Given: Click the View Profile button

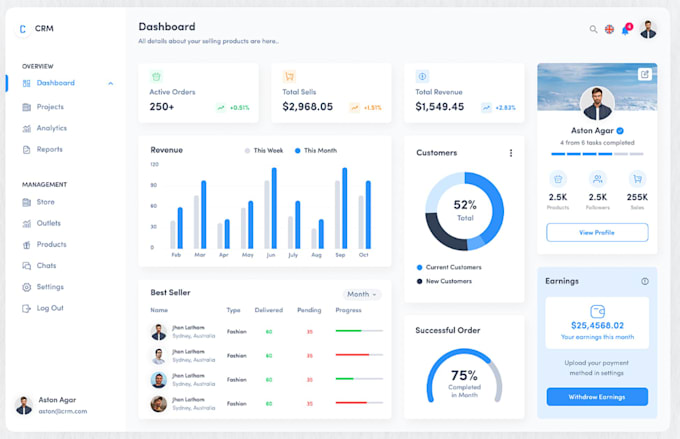Looking at the screenshot, I should 597,233.
